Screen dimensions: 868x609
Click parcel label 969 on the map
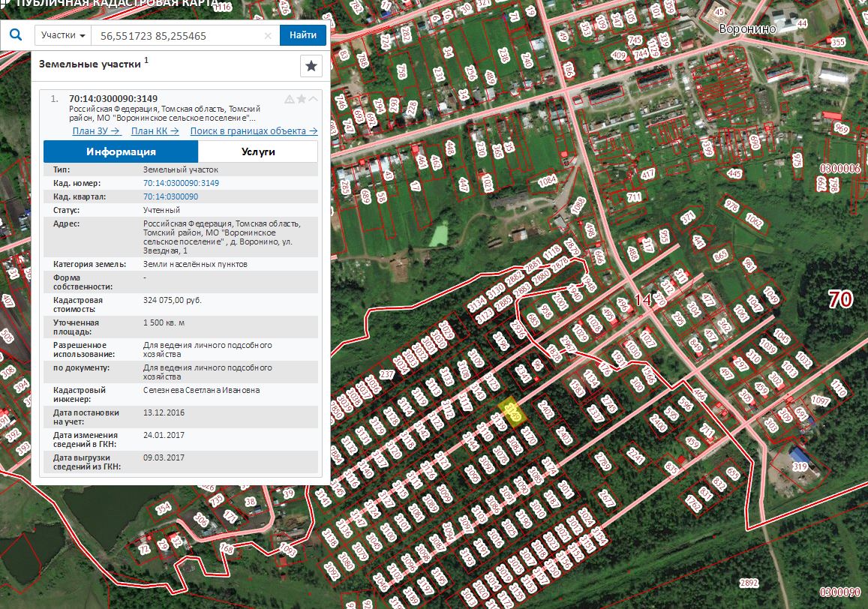[841, 129]
